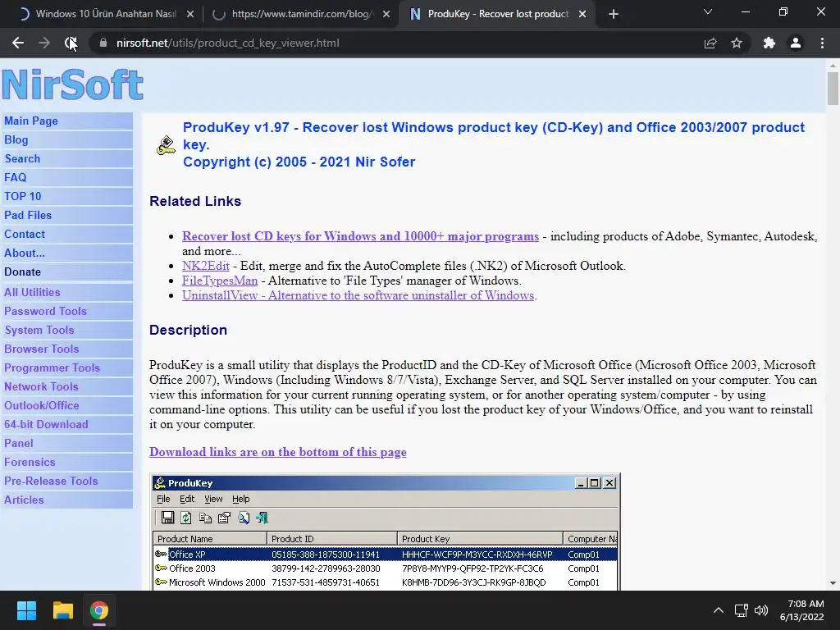This screenshot has height=630, width=840.
Task: Open the Chrome extensions puzzle menu
Action: pos(769,43)
